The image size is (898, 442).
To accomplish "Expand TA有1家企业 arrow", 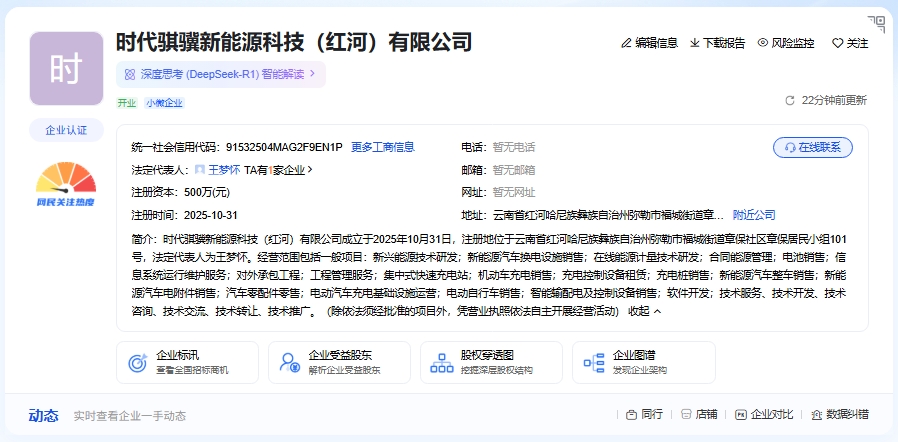I will [x=310, y=170].
